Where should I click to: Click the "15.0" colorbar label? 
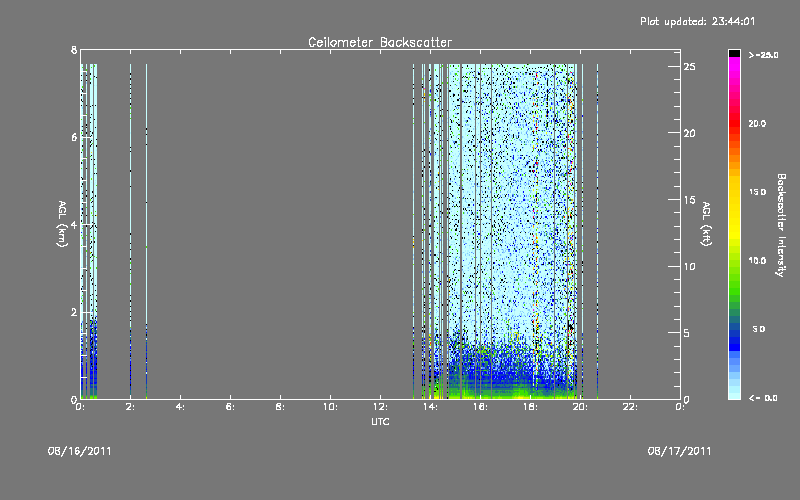(757, 192)
